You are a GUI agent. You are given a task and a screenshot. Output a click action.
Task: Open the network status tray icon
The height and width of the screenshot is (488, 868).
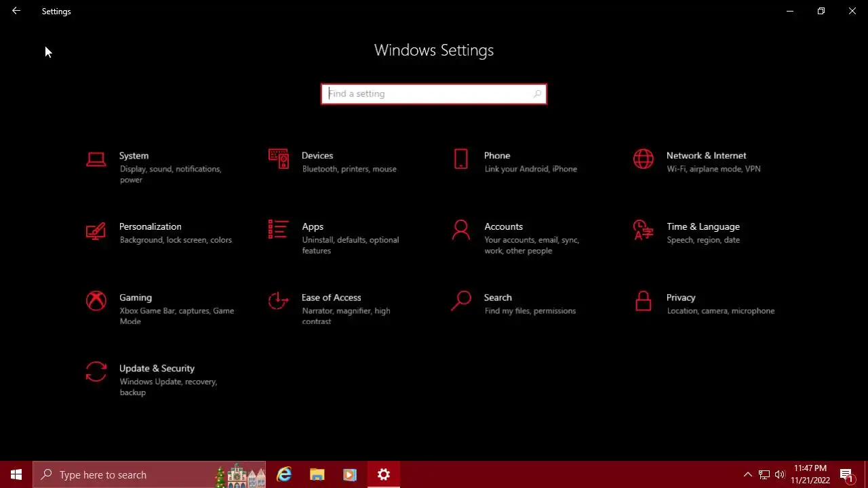tap(764, 474)
